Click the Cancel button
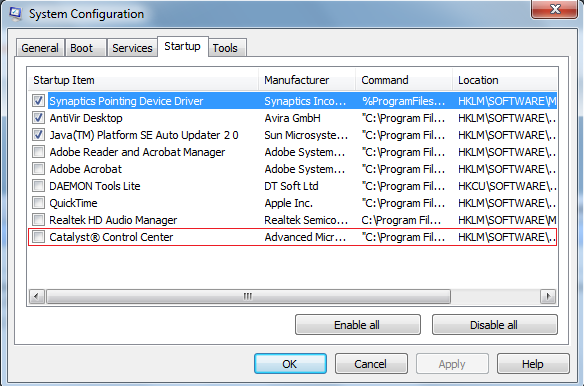The width and height of the screenshot is (584, 386). (371, 364)
